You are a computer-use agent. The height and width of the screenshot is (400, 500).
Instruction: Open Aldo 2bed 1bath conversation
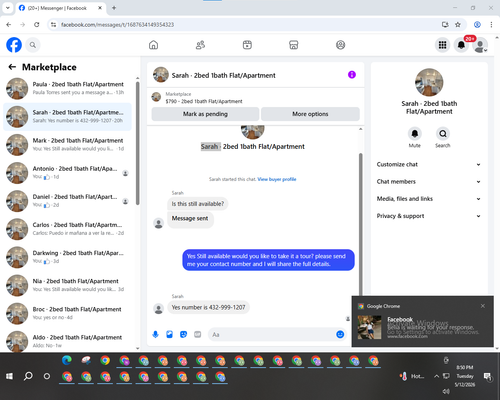point(67,341)
